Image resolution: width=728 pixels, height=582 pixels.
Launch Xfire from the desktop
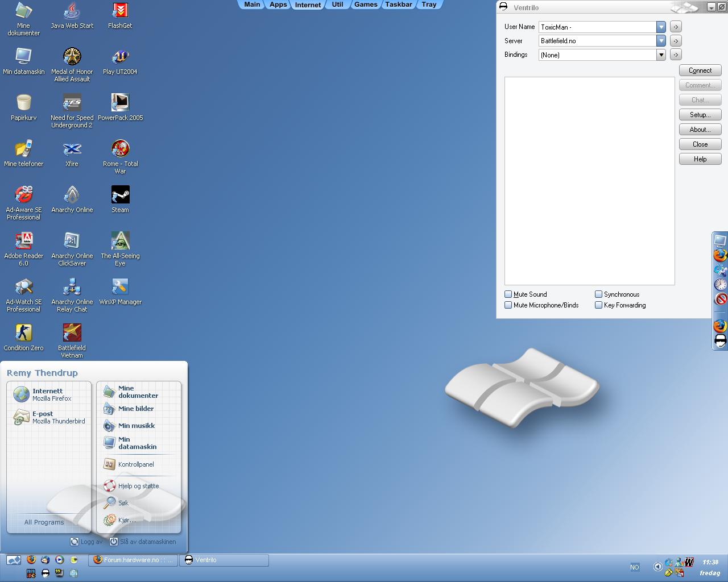pos(72,153)
